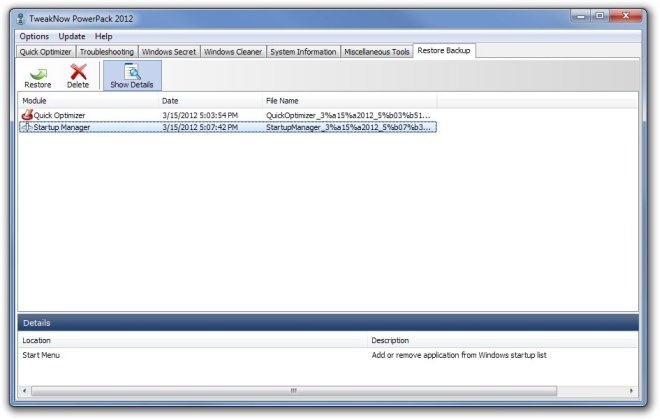Screen dimensions: 660x420
Task: Open the Help menu
Action: coord(103,36)
